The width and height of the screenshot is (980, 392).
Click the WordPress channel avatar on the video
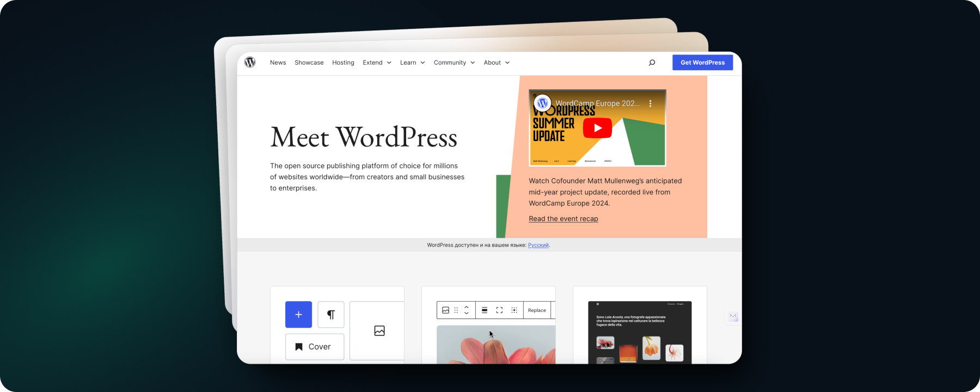pyautogui.click(x=542, y=103)
